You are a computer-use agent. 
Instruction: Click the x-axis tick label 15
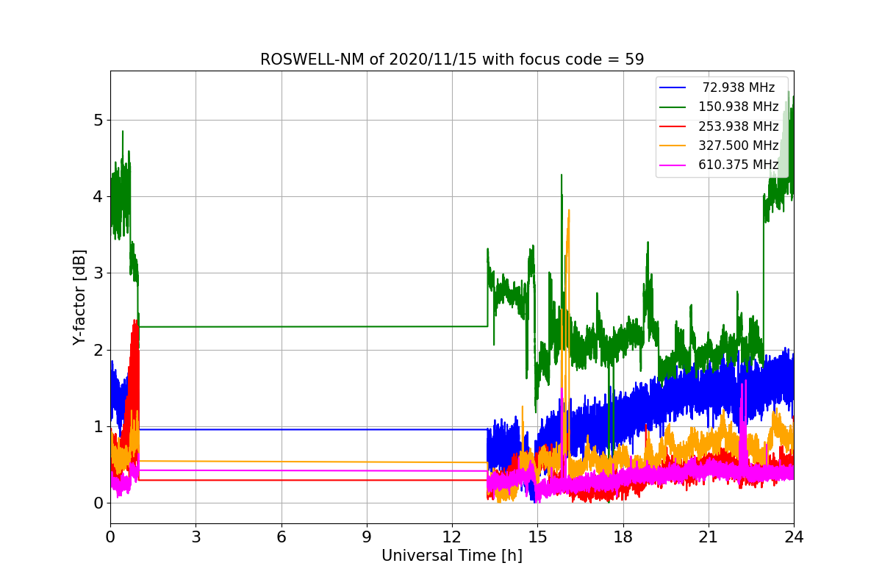point(537,537)
